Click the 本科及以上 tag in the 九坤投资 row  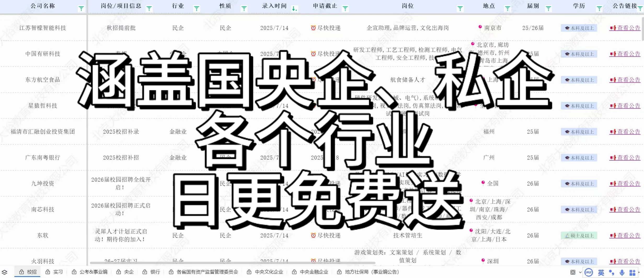(x=579, y=184)
